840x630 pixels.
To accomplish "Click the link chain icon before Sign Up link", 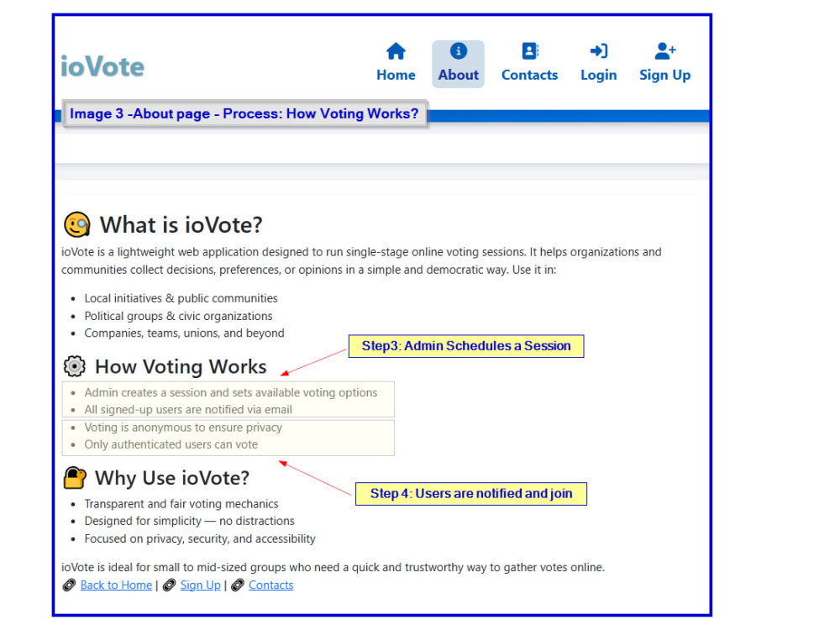I will click(169, 585).
